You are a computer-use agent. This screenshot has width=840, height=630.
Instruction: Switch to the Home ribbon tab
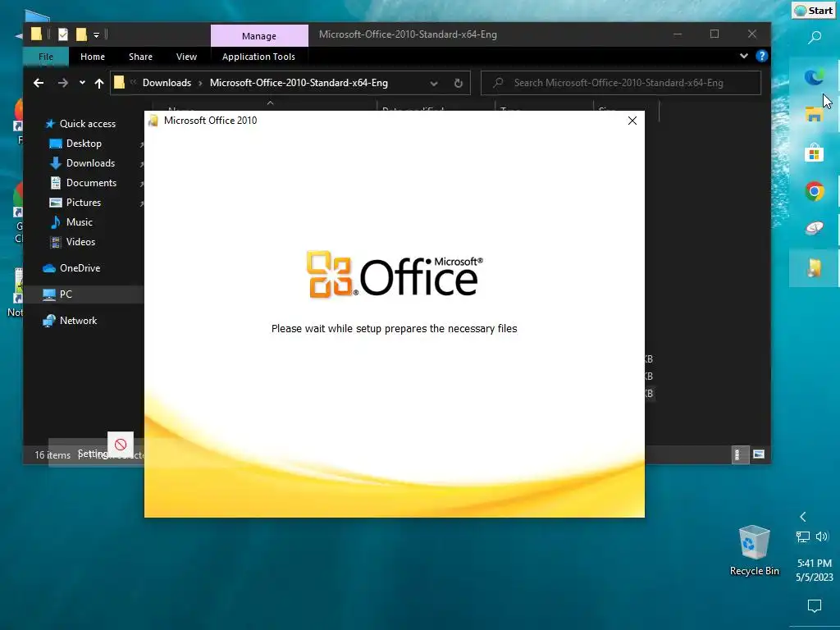click(93, 57)
